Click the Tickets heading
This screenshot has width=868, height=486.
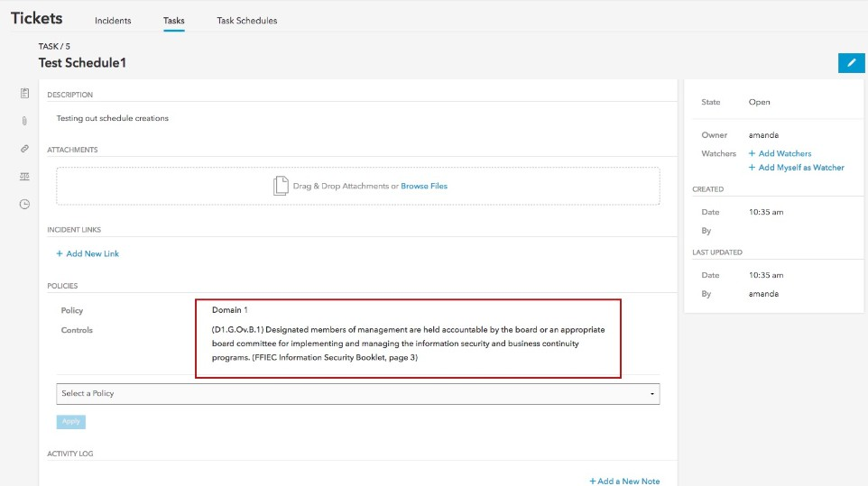pos(37,18)
